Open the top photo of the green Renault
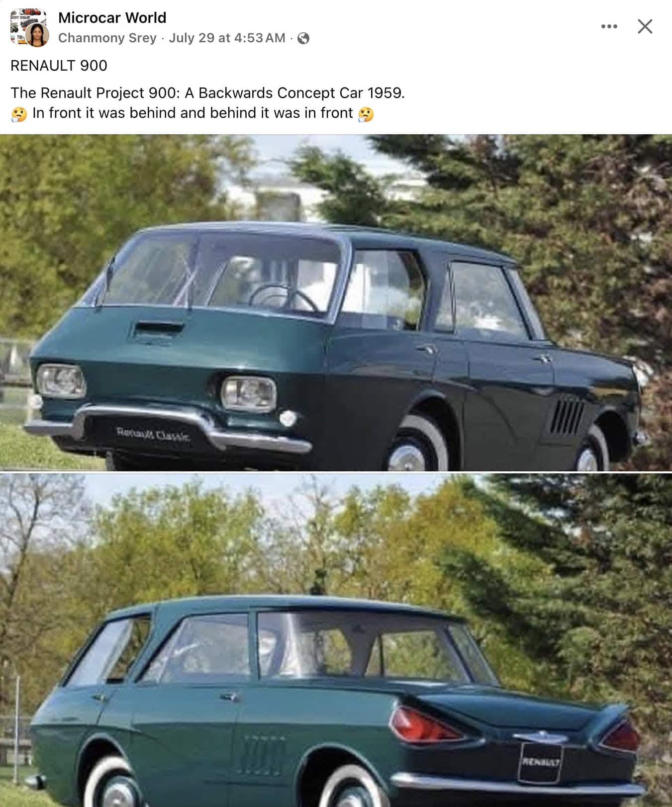 [336, 302]
